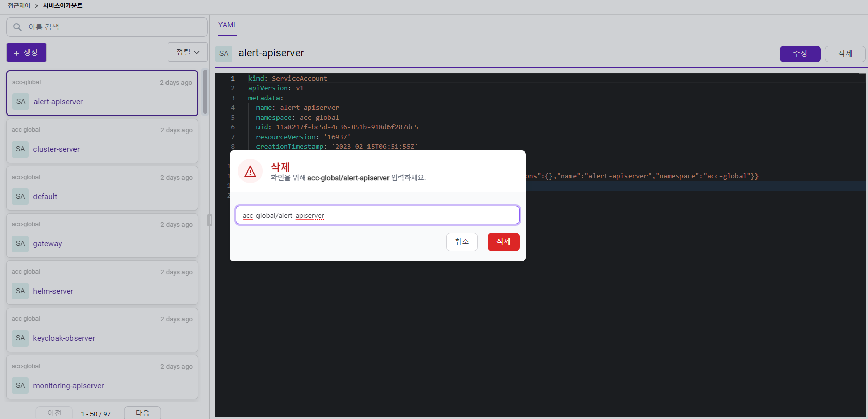Click the 서비스어카운트 breadcrumb

(63, 6)
